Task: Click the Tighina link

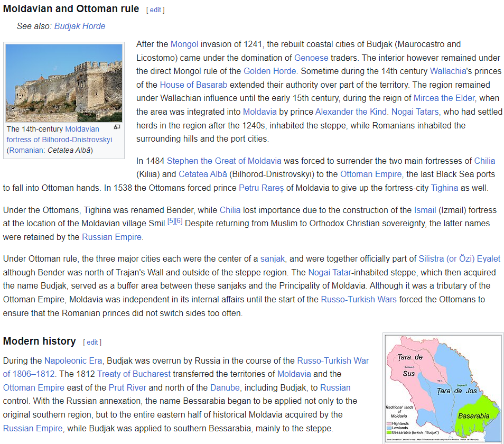Action: pos(444,188)
